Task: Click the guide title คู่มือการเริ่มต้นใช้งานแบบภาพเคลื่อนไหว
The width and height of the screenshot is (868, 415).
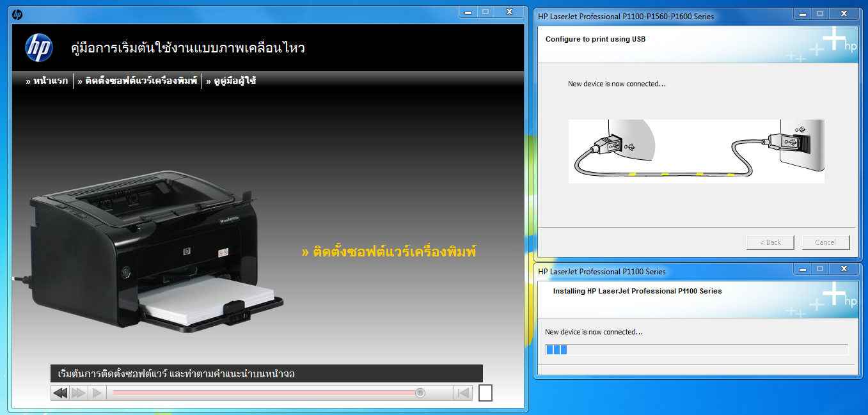Action: tap(188, 48)
